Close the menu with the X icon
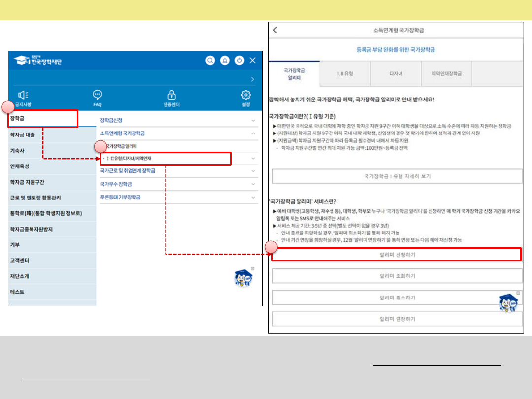Screen dimensions: 532x399 tap(253, 60)
